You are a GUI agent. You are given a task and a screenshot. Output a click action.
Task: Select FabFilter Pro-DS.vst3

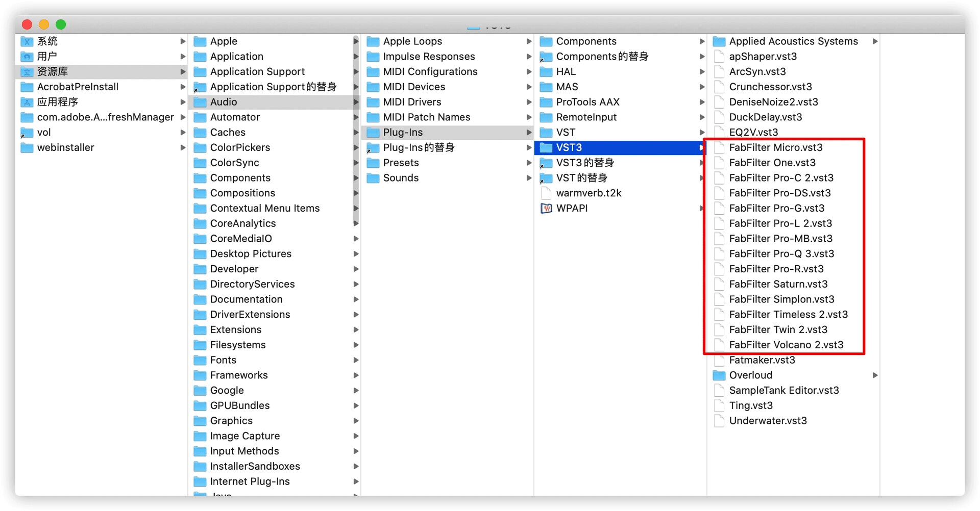click(780, 193)
